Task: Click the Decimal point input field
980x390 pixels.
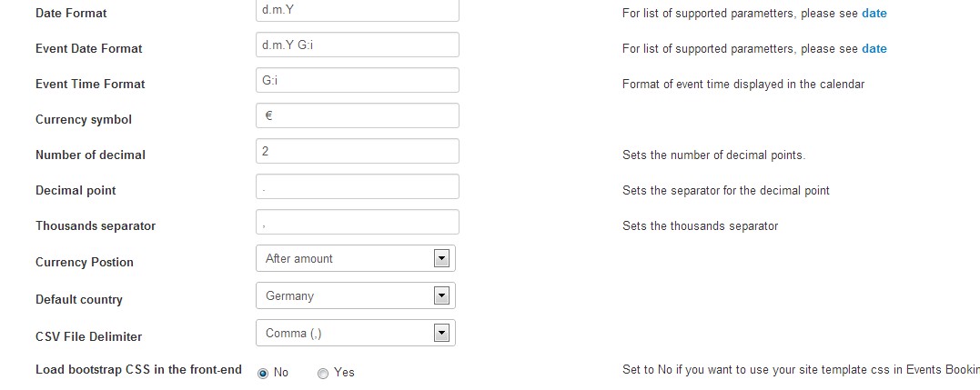Action: (x=358, y=186)
